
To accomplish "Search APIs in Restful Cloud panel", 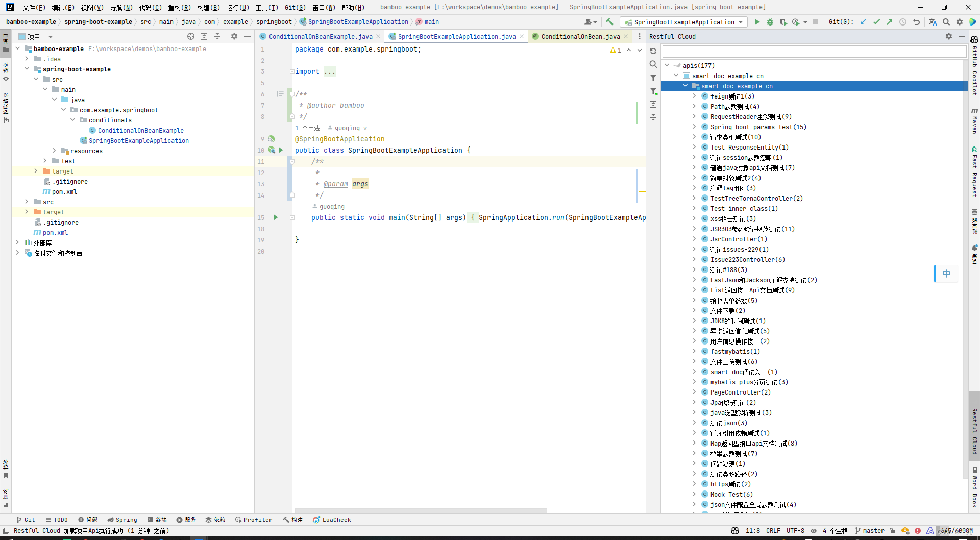I will (x=653, y=64).
